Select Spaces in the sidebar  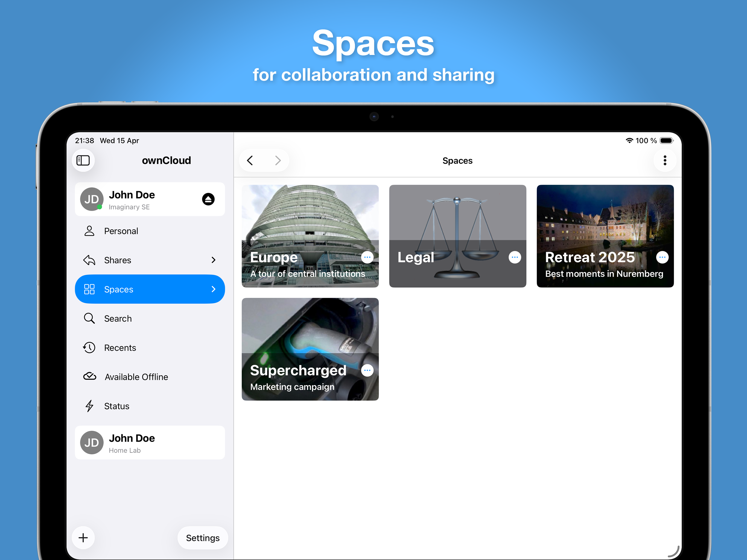(150, 289)
